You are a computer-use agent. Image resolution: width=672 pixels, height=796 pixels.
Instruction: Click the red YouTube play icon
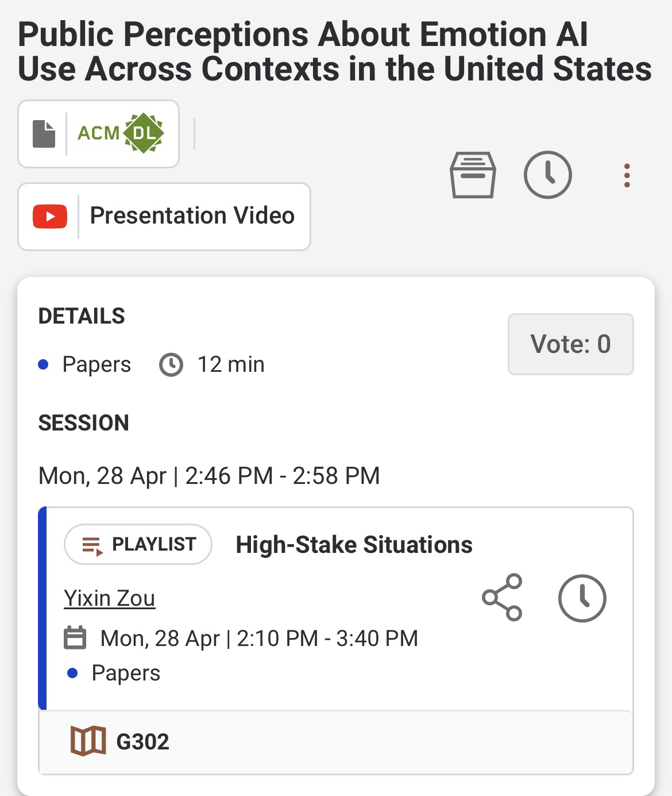[x=50, y=217]
